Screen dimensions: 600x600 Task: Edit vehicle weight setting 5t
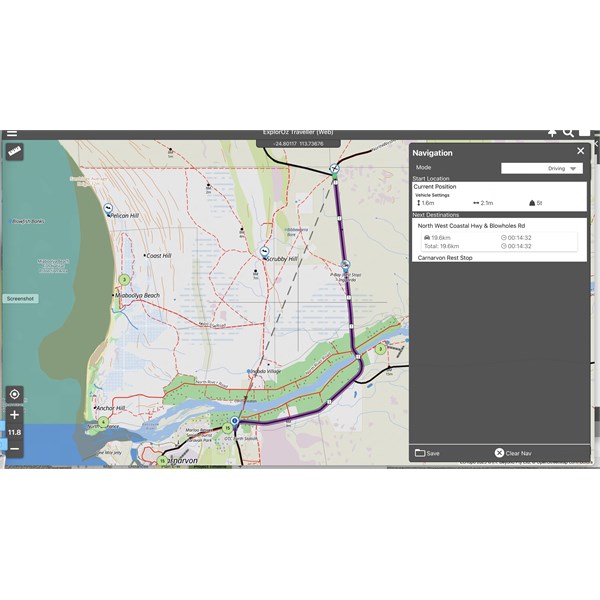pos(536,203)
